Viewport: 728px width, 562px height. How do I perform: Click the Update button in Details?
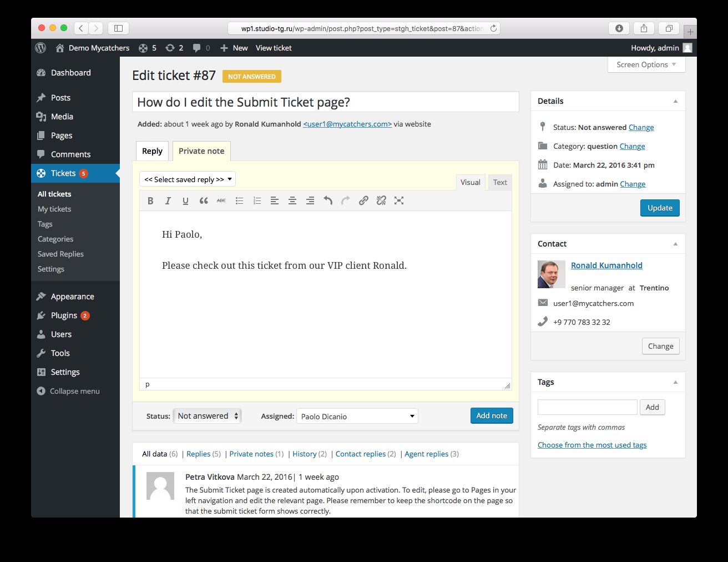point(660,208)
